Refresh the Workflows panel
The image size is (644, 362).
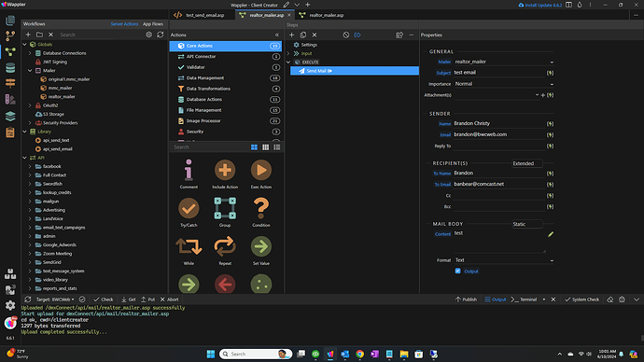(161, 35)
